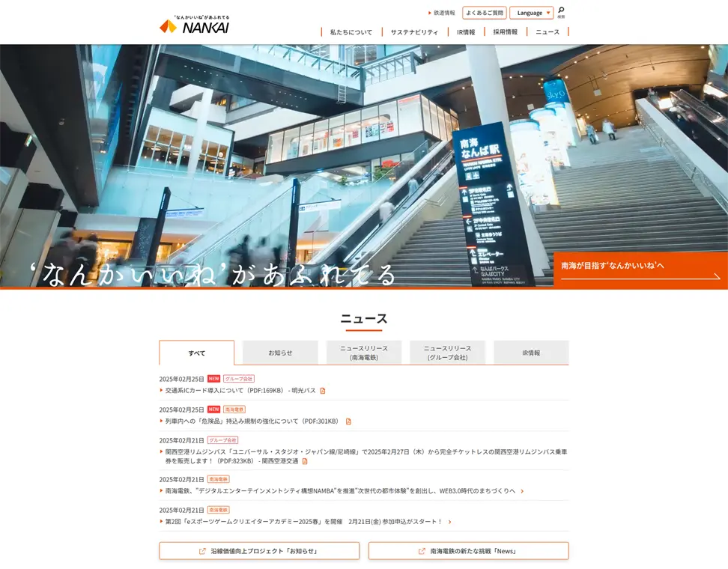Viewport: 728px width, 569px height.
Task: Open the サステナビリティ menu
Action: click(414, 32)
